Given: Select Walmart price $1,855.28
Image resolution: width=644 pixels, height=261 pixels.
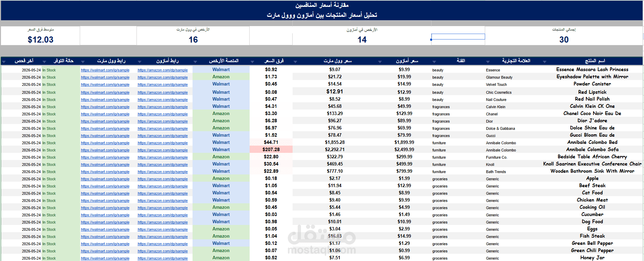Looking at the screenshot, I should point(335,142).
